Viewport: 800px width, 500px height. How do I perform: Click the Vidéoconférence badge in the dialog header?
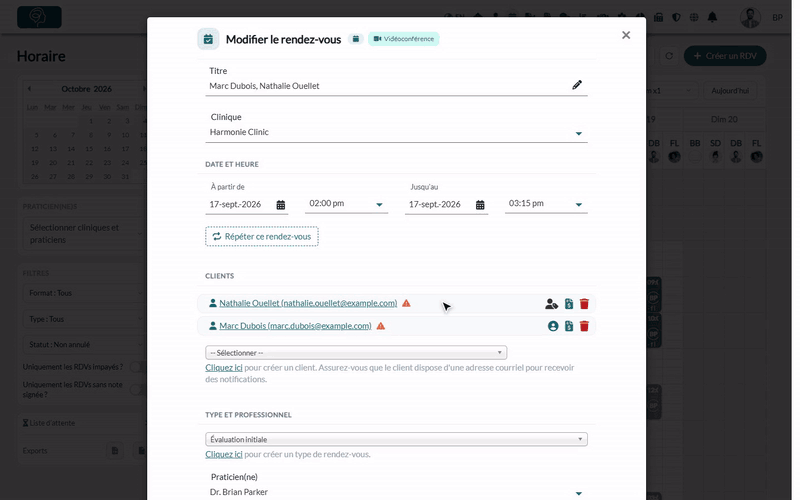pos(404,39)
